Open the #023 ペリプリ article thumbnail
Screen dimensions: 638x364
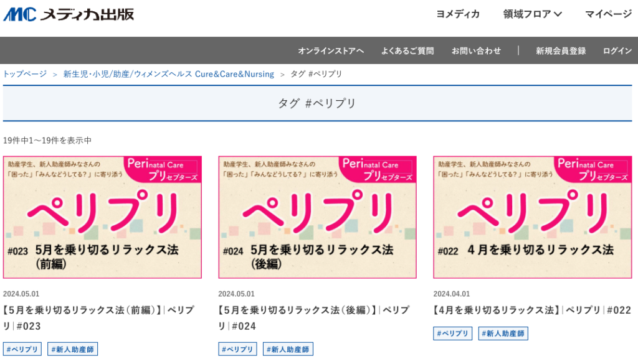[102, 217]
